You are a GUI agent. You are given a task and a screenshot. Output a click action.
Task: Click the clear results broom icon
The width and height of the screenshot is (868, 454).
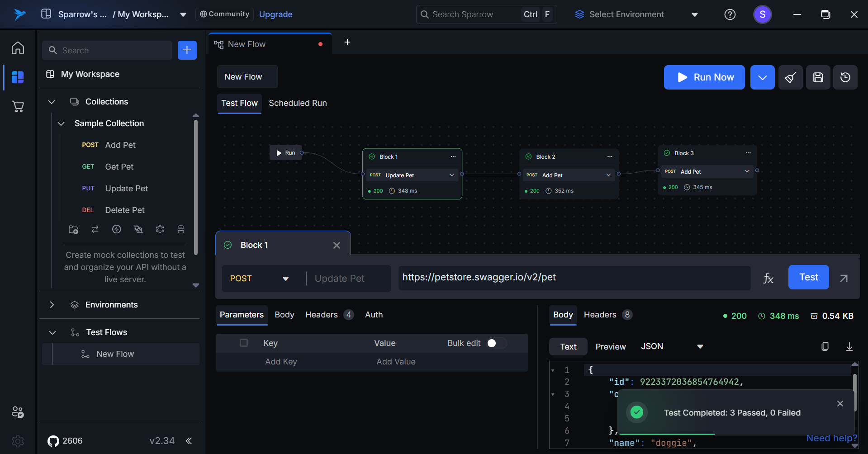790,77
